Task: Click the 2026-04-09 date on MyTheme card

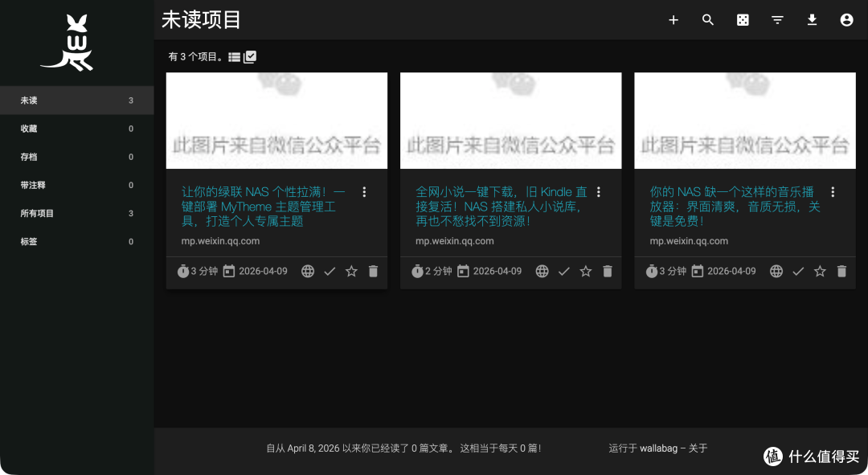Action: tap(263, 272)
